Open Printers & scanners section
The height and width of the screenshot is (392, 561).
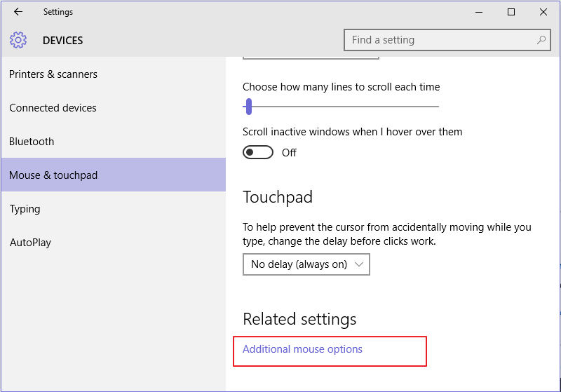[x=53, y=74]
